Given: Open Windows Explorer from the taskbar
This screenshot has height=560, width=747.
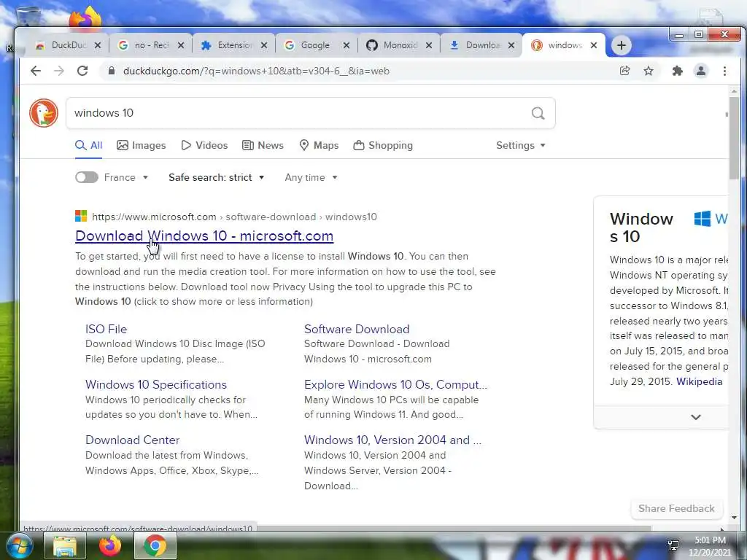Looking at the screenshot, I should pos(65,545).
